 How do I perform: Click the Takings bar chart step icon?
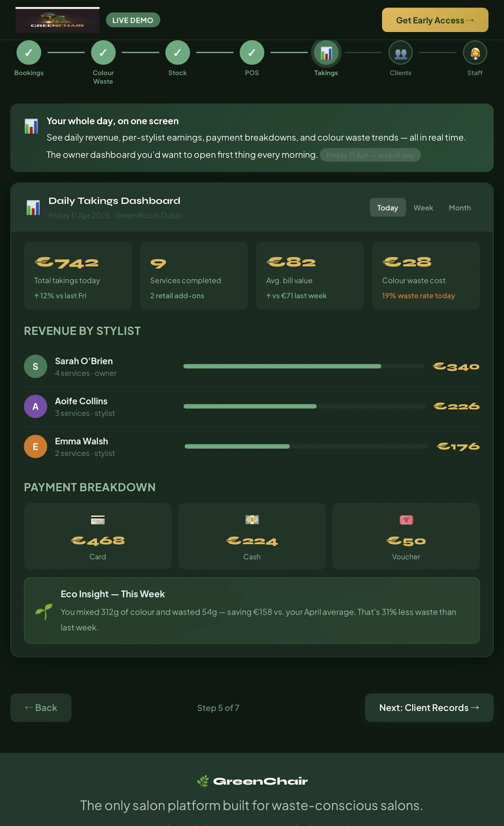pos(326,53)
